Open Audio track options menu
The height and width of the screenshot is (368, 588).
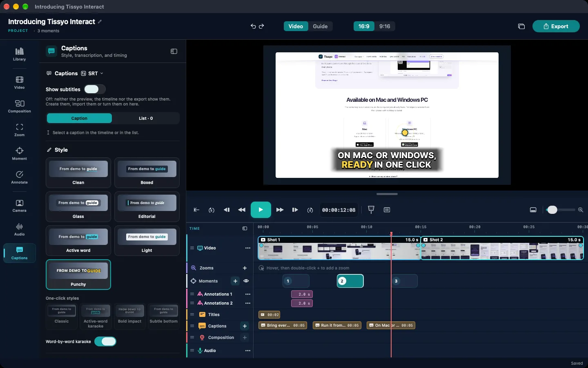click(247, 350)
